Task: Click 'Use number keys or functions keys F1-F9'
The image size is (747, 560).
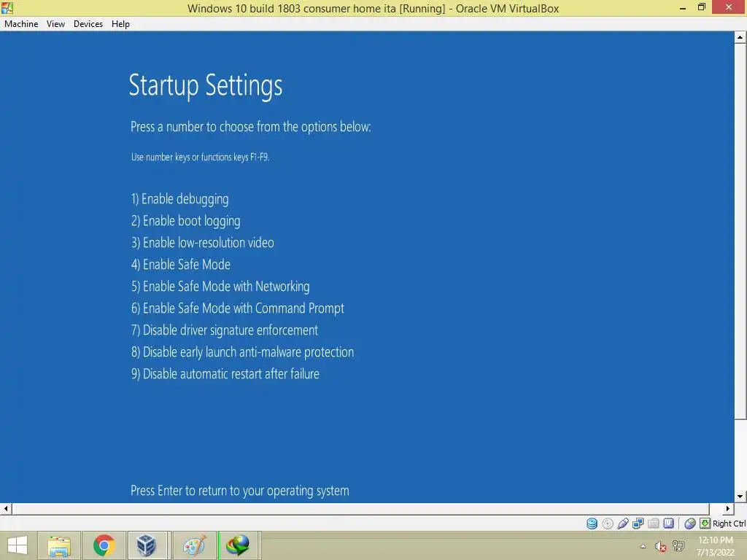Action: pyautogui.click(x=200, y=157)
